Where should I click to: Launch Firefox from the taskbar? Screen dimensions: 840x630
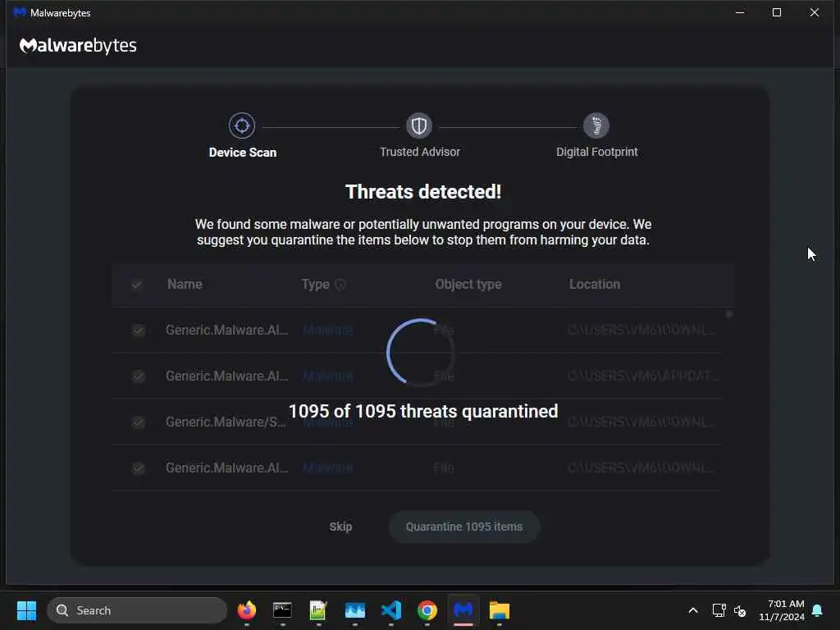click(x=246, y=610)
